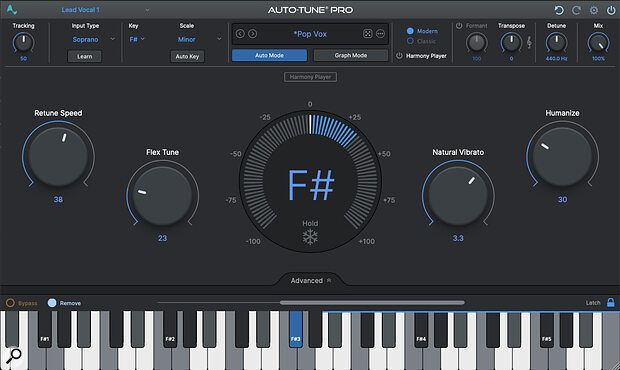This screenshot has width=620, height=370.
Task: Toggle the Formant power icon
Action: click(x=459, y=26)
